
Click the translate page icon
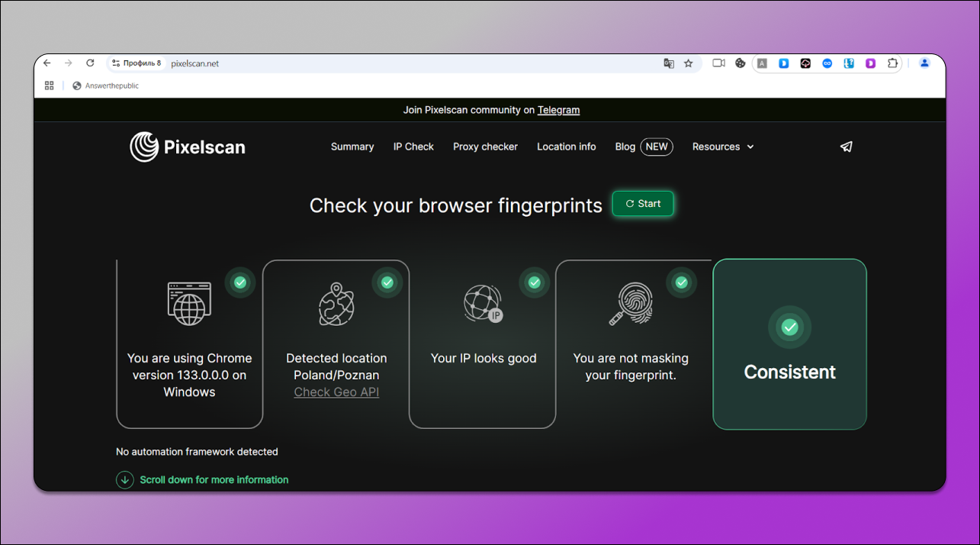[669, 63]
